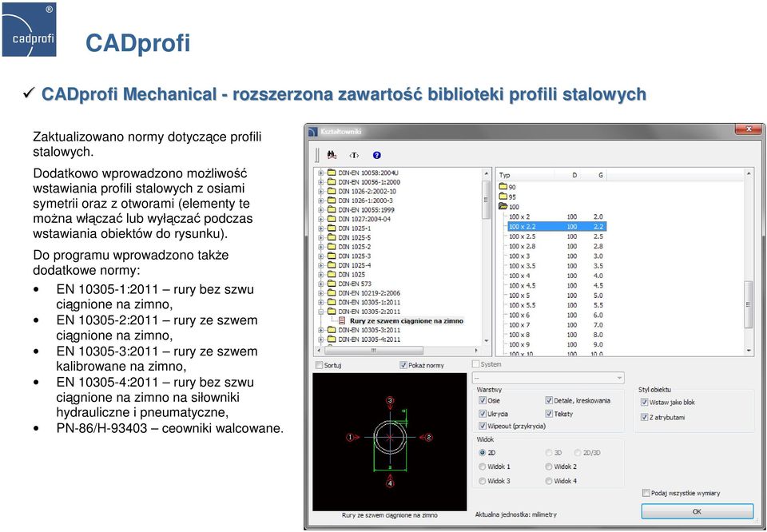Click the Kształtowniki dialog title bar icon

coord(313,132)
